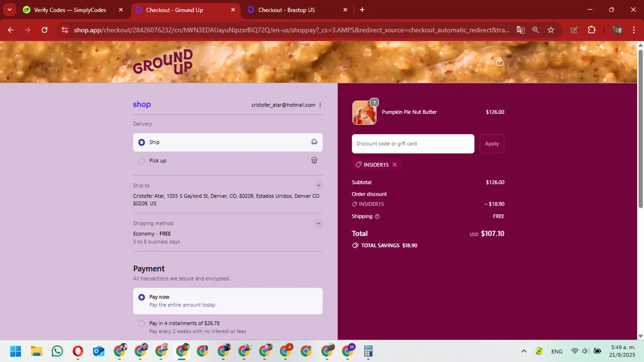
Task: Select the Ship delivery option
Action: click(228, 142)
